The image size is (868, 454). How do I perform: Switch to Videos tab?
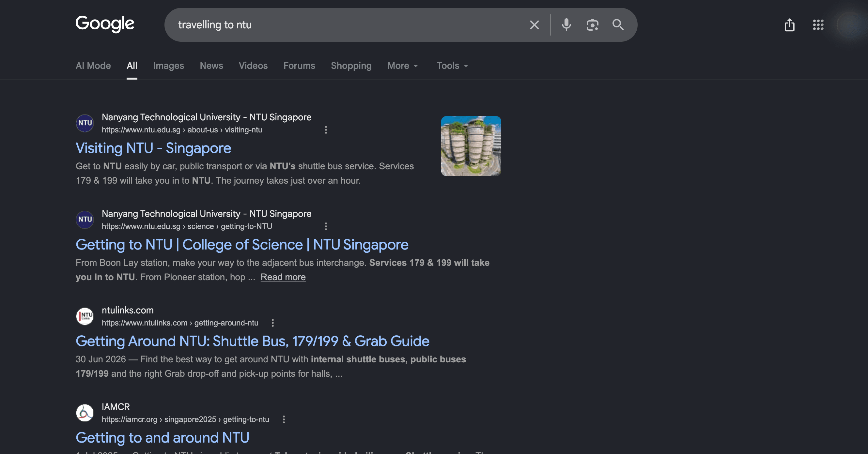coord(253,66)
